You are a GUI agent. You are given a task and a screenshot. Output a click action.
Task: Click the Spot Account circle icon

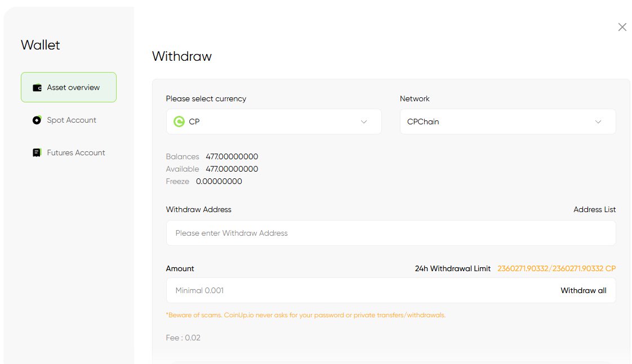click(37, 120)
